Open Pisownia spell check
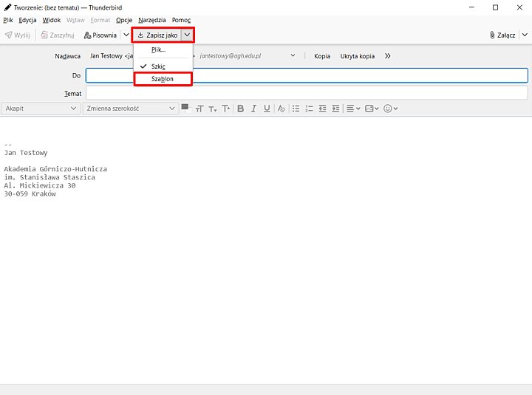532x395 pixels. [100, 35]
